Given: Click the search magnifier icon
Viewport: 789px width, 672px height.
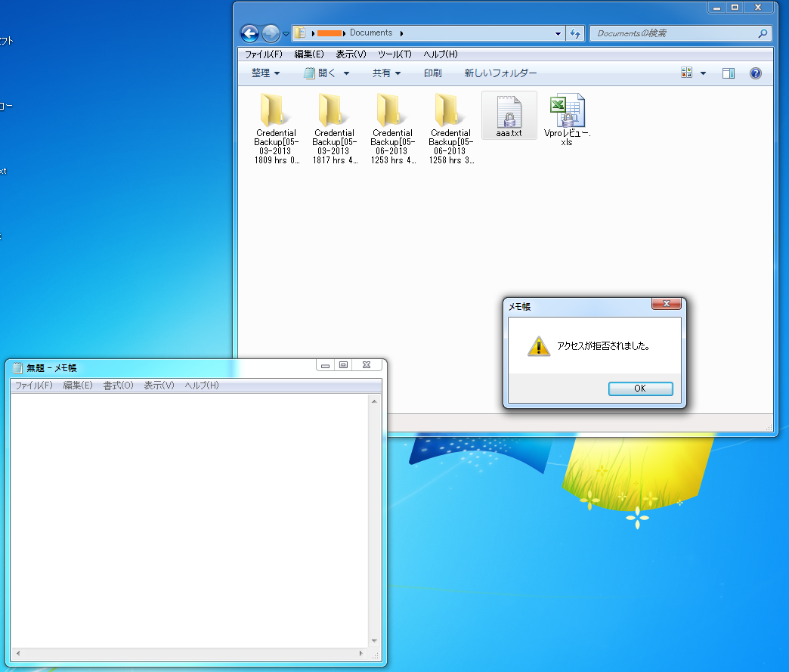Looking at the screenshot, I should coord(763,33).
